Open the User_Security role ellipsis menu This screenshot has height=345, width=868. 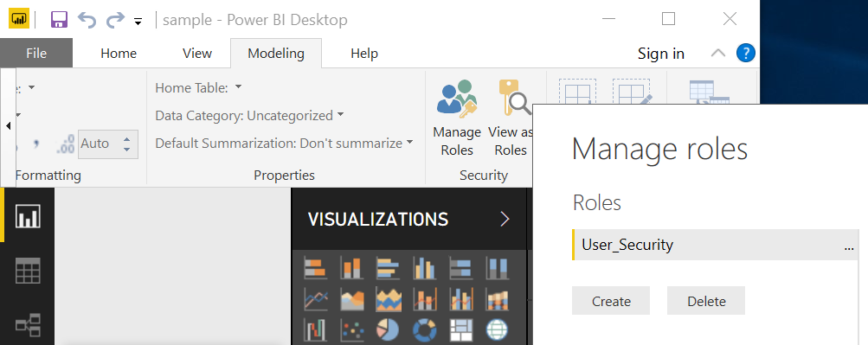point(849,248)
